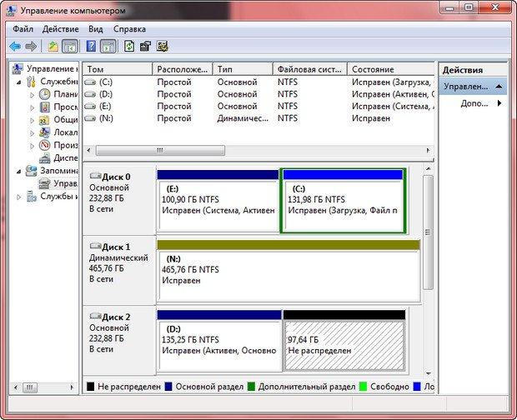Click the disk management icon in tree

[x=44, y=184]
